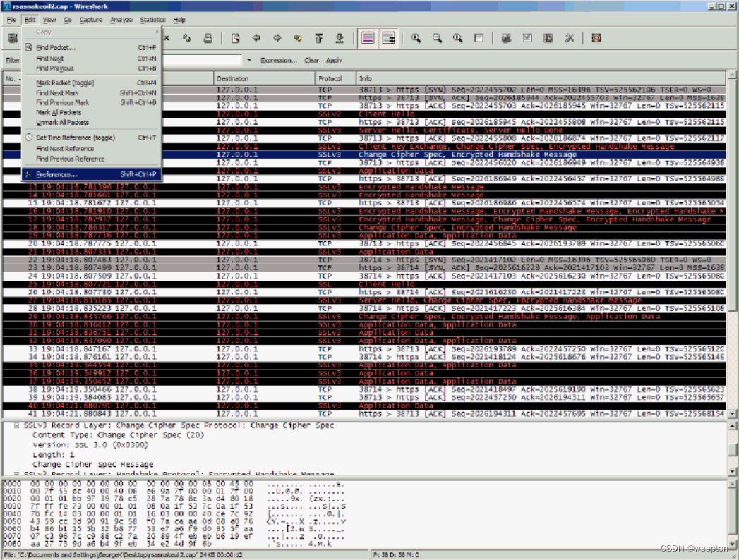Sort by the Info column header
739x560 pixels.
[x=541, y=79]
